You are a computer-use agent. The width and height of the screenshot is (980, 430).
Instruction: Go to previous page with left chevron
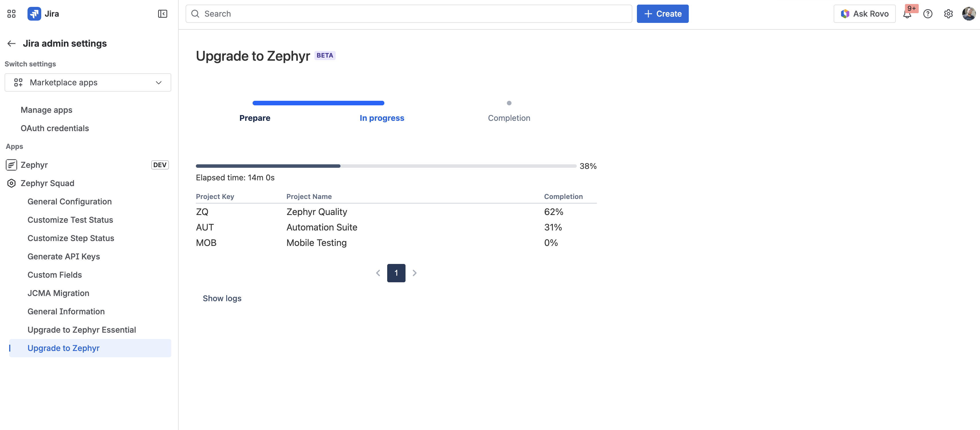pyautogui.click(x=378, y=273)
